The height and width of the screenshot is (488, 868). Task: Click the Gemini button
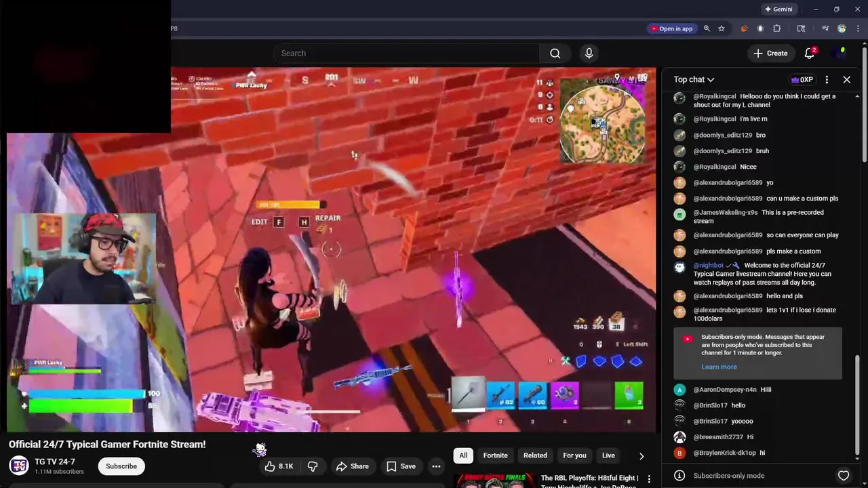[778, 9]
